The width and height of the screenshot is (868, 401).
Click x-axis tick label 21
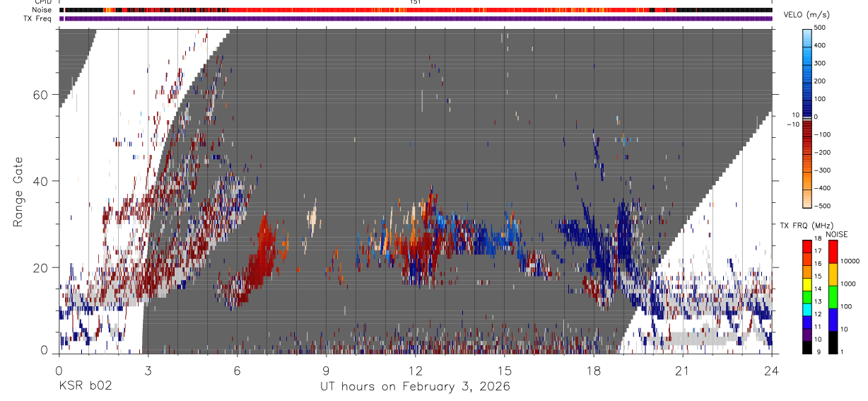[x=682, y=371]
